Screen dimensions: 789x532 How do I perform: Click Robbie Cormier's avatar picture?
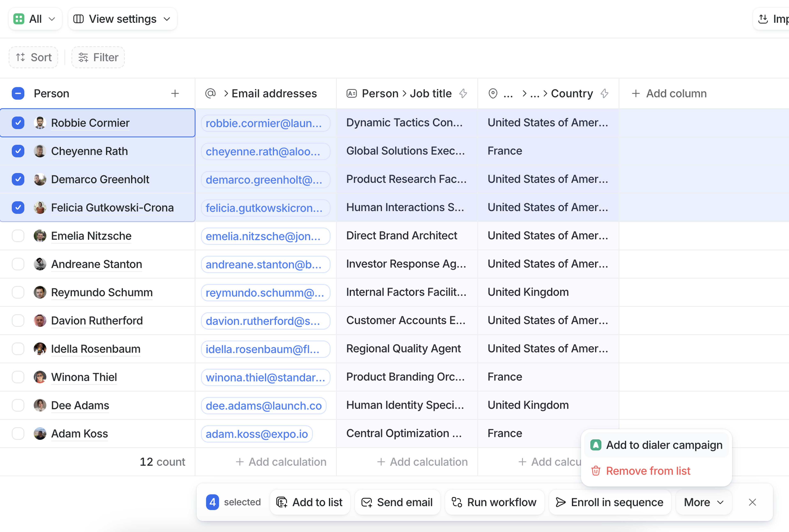pos(40,123)
